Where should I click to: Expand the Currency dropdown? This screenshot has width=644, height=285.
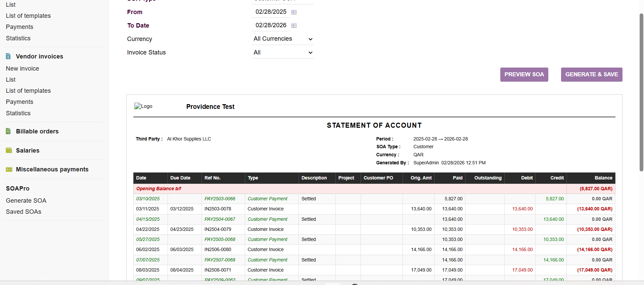[282, 39]
